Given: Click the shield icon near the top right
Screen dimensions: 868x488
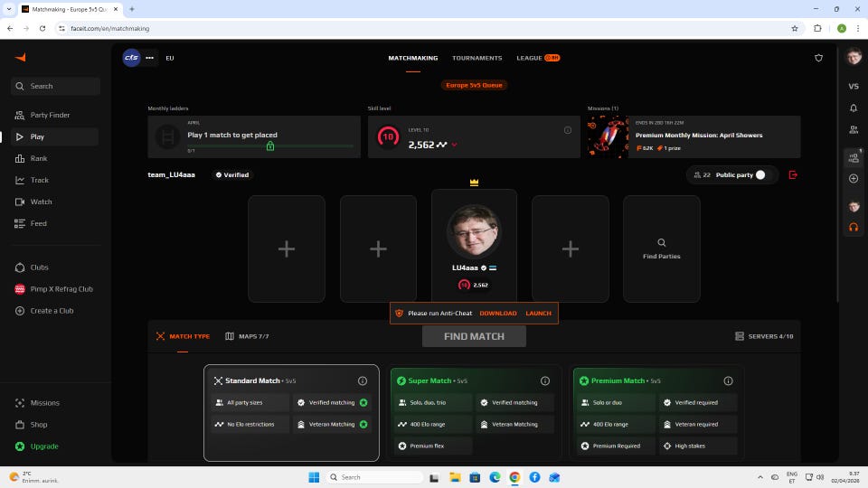Looking at the screenshot, I should pos(819,58).
